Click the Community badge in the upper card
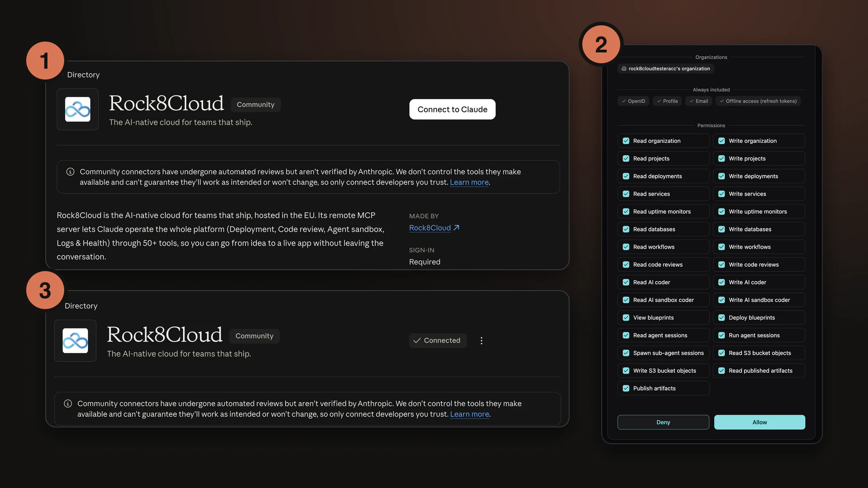The height and width of the screenshot is (488, 868). coord(255,104)
